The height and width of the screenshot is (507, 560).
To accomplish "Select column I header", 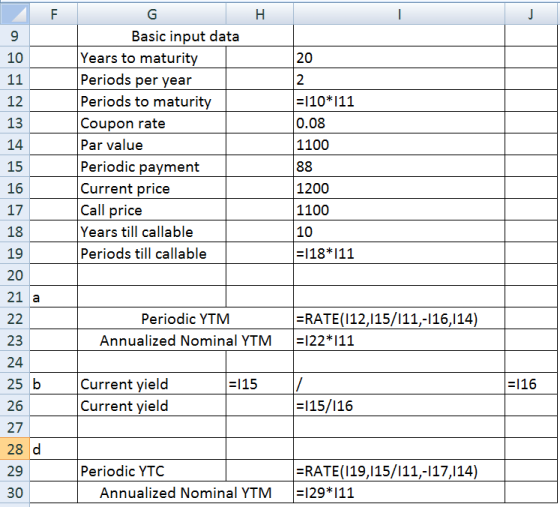I will 399,14.
